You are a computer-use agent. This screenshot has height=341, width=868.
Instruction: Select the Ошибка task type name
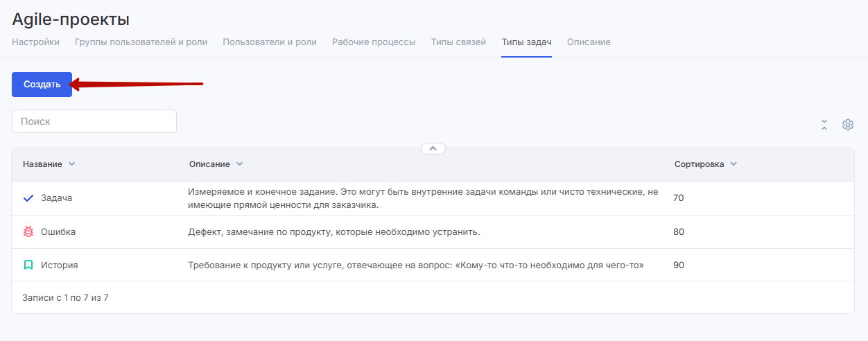point(58,232)
